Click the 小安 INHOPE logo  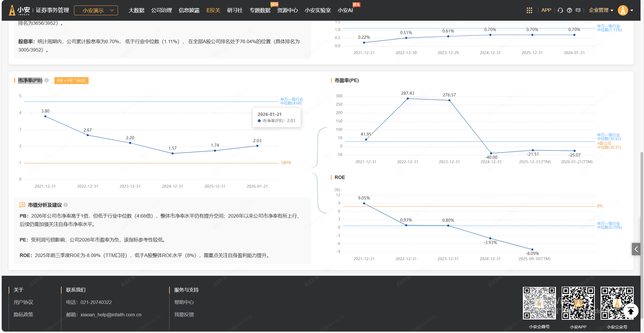[x=20, y=10]
